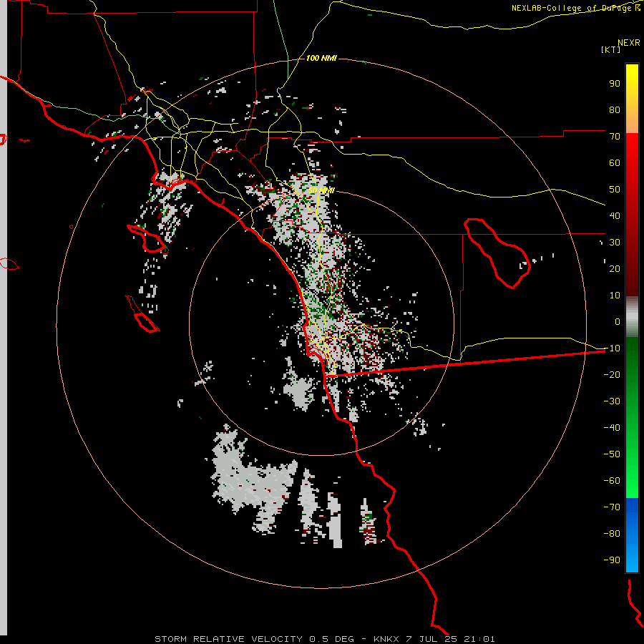This screenshot has height=644, width=644.
Task: Click the 20 value on velocity scale
Action: tap(615, 268)
